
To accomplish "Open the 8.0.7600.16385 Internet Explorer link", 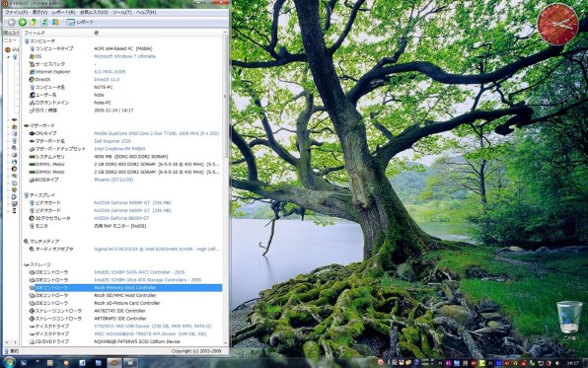I will (110, 72).
